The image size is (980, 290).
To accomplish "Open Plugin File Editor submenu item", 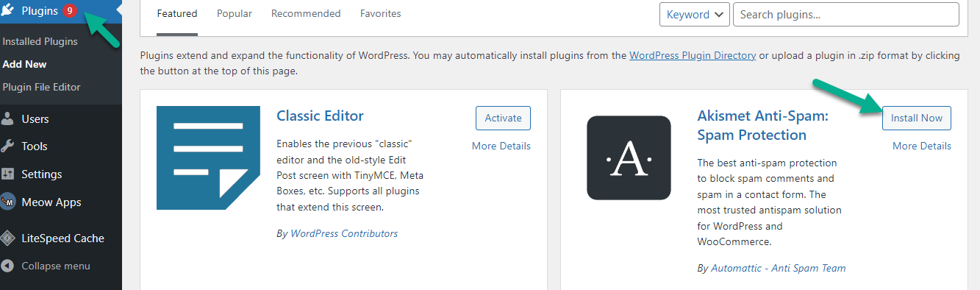I will pyautogui.click(x=41, y=87).
